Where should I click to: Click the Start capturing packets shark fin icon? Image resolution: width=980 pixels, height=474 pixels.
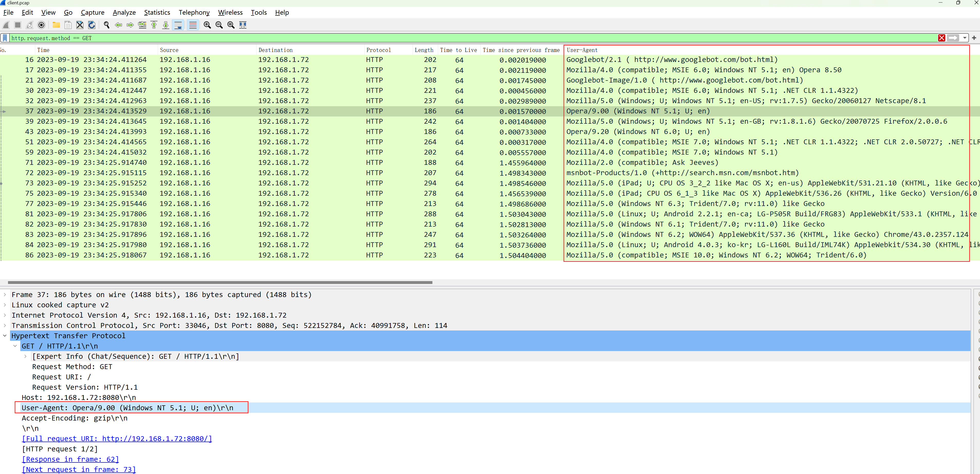(6, 25)
